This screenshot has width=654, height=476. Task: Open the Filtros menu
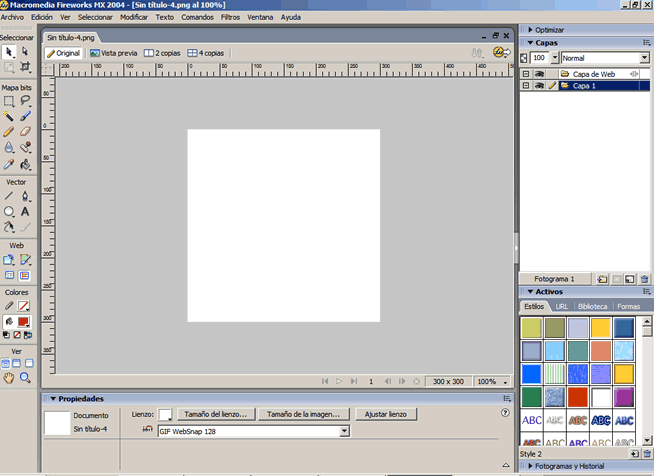230,17
